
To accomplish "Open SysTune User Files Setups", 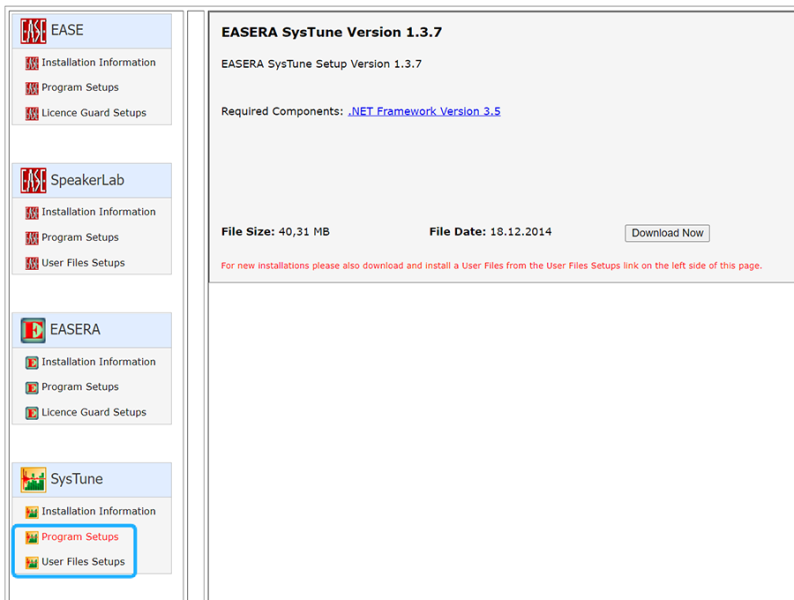I will [x=83, y=562].
